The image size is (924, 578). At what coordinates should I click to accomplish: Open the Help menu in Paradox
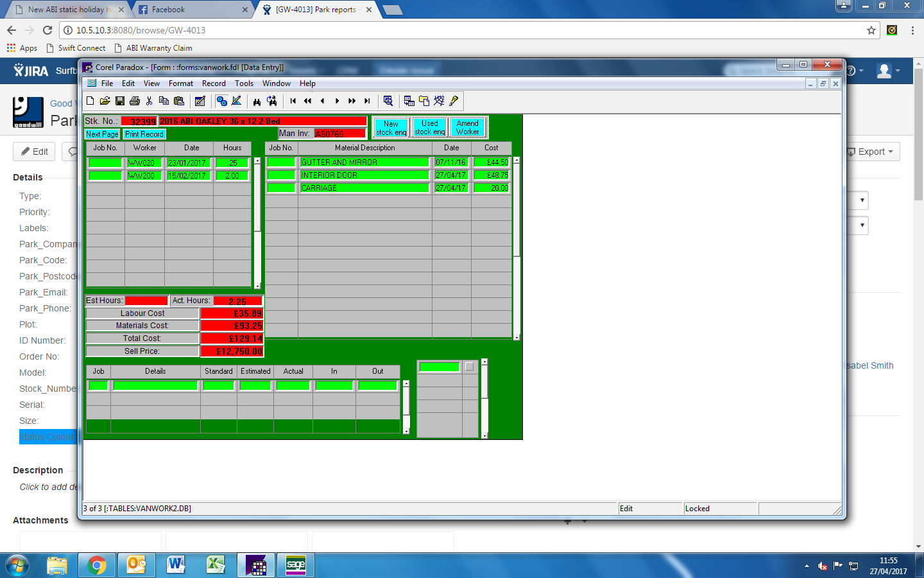click(307, 83)
